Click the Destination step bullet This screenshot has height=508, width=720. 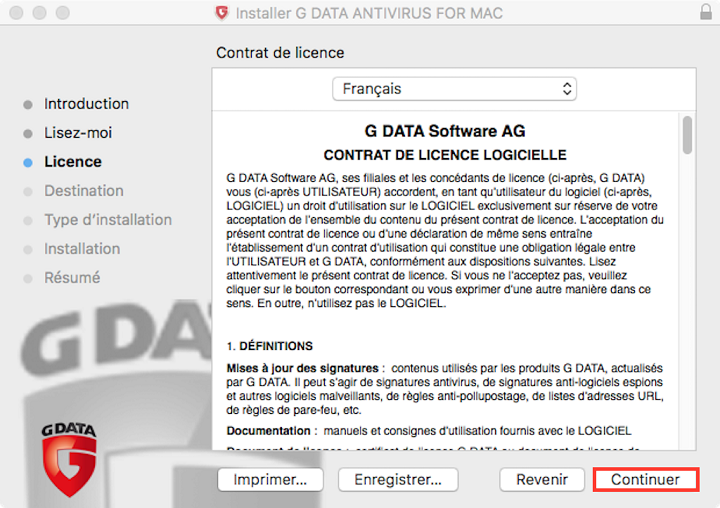[x=28, y=192]
